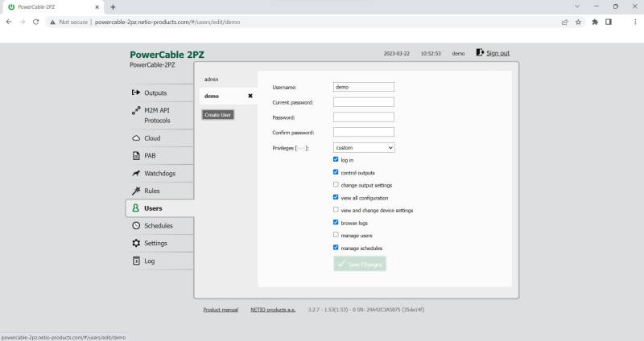
Task: Click the Settings gear icon
Action: (136, 243)
